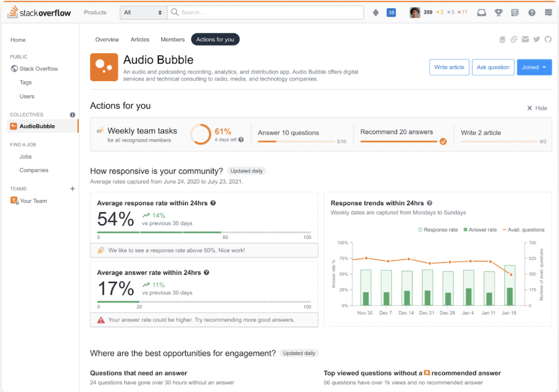The image size is (559, 392).
Task: Click the 17% answer rate progress bar
Action: pyautogui.click(x=204, y=302)
